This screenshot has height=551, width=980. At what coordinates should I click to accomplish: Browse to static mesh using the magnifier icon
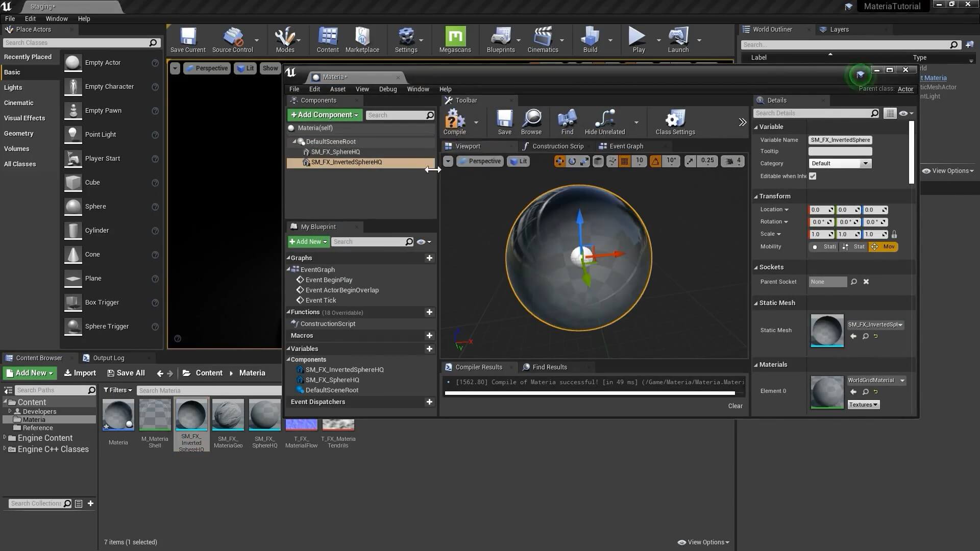(865, 336)
